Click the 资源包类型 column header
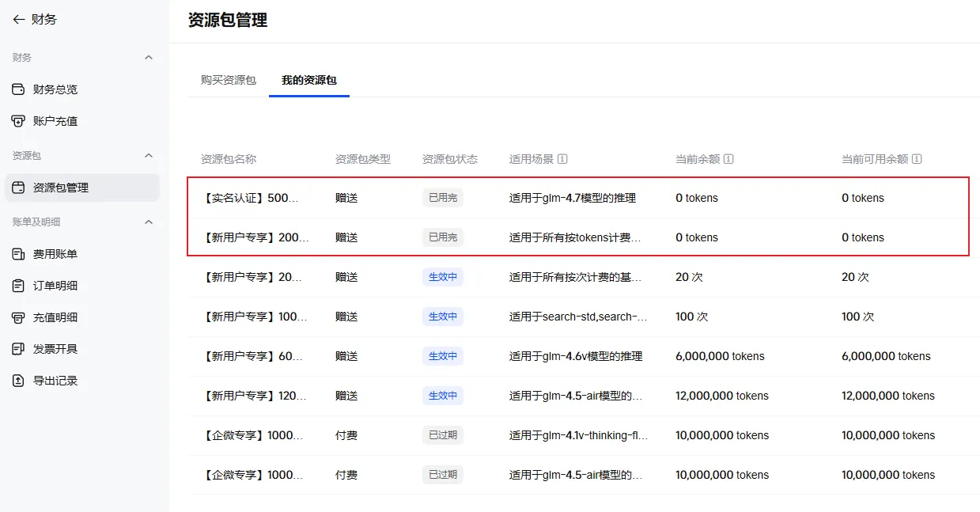Image resolution: width=980 pixels, height=512 pixels. [363, 159]
